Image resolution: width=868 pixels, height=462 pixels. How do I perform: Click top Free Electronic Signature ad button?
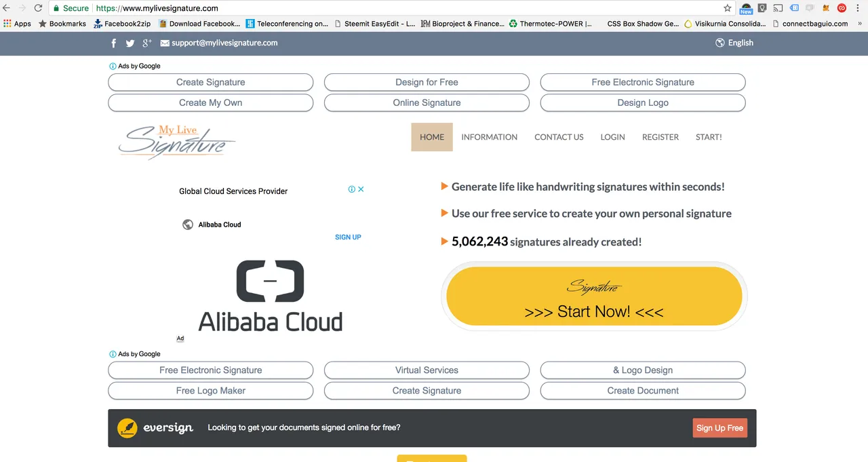643,82
